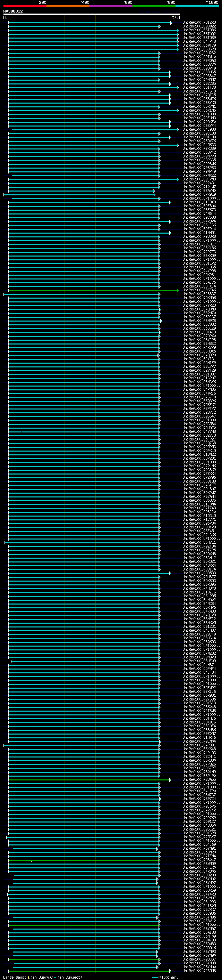The image size is (222, 980).
Task: Select the UniRef100_B7FGF8 label
Action: [199, 91]
